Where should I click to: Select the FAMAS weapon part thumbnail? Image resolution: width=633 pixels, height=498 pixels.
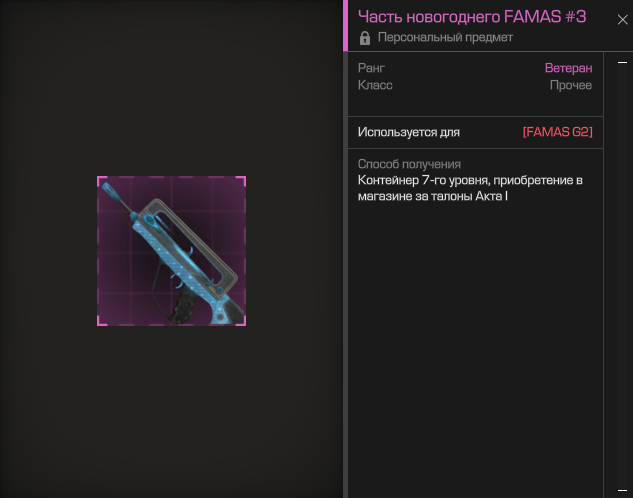(x=171, y=251)
